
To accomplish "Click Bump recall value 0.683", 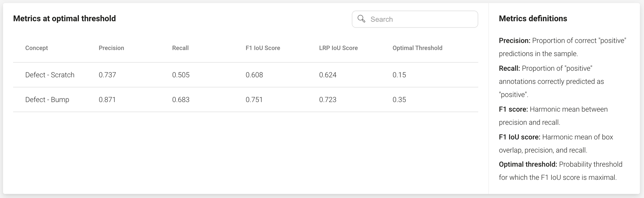I will [x=181, y=100].
